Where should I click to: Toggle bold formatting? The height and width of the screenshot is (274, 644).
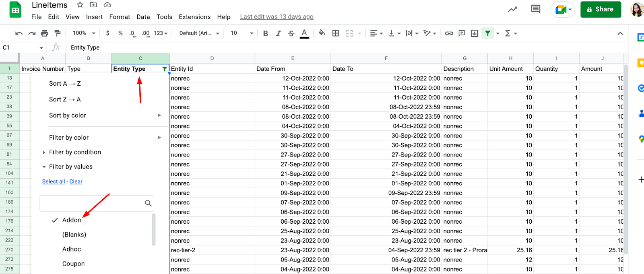(265, 33)
